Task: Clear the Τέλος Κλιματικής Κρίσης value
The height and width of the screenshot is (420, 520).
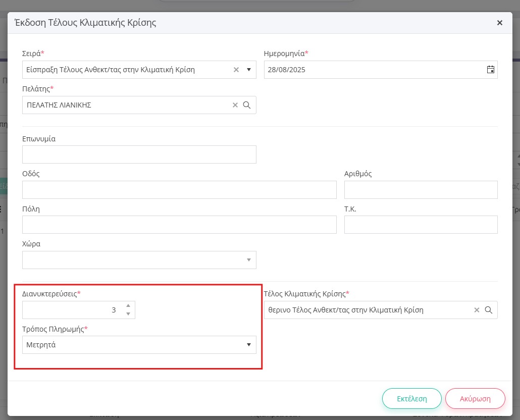Action: 477,310
